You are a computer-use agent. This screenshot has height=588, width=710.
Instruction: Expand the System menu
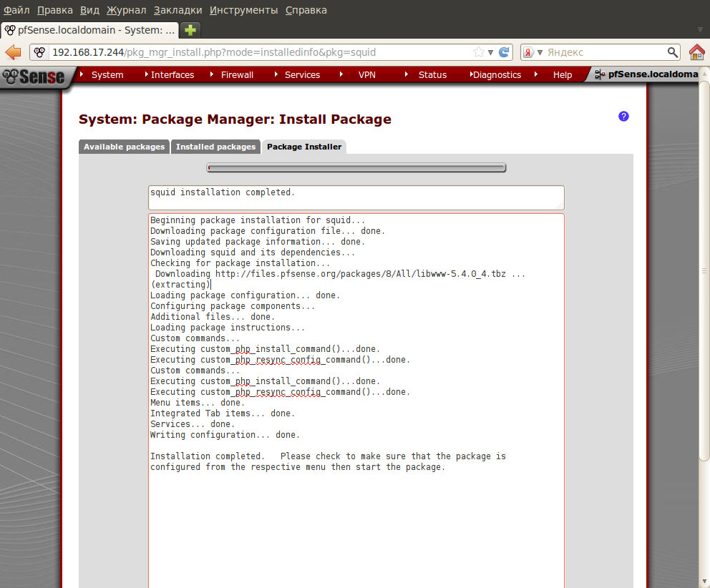107,74
